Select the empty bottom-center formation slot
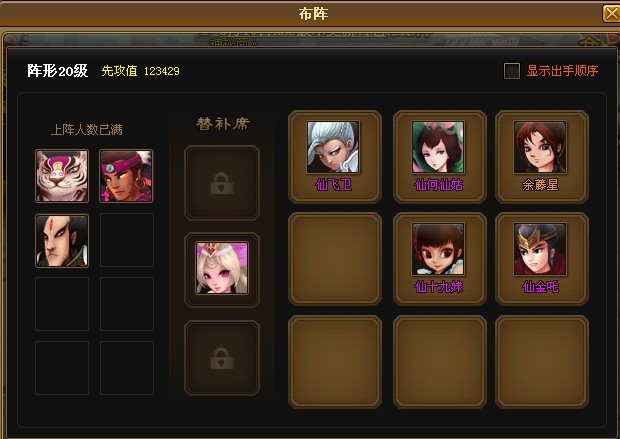This screenshot has height=439, width=620. pyautogui.click(x=440, y=361)
